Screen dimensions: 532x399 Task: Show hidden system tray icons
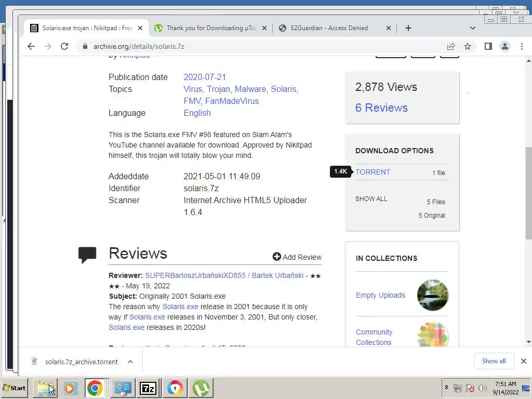[446, 388]
